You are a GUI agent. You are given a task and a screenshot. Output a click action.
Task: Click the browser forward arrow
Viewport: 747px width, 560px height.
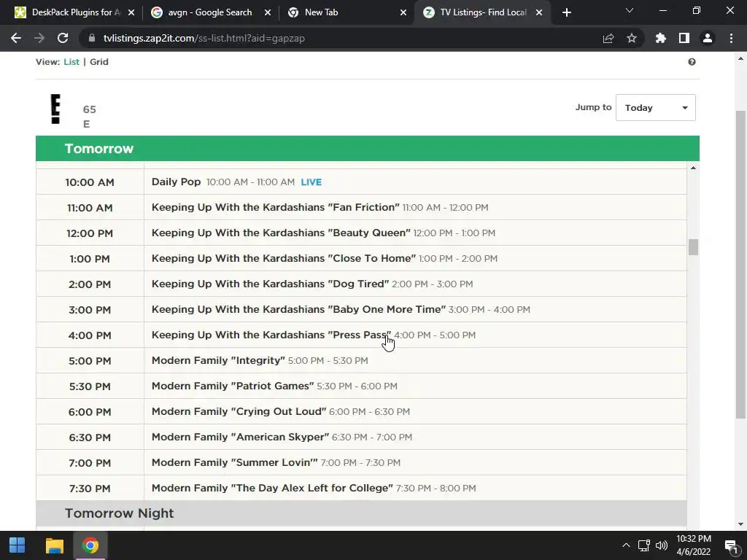coord(39,38)
